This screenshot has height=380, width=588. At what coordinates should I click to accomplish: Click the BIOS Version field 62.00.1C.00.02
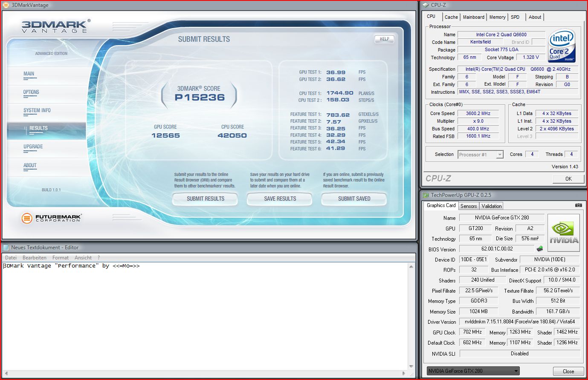point(497,249)
